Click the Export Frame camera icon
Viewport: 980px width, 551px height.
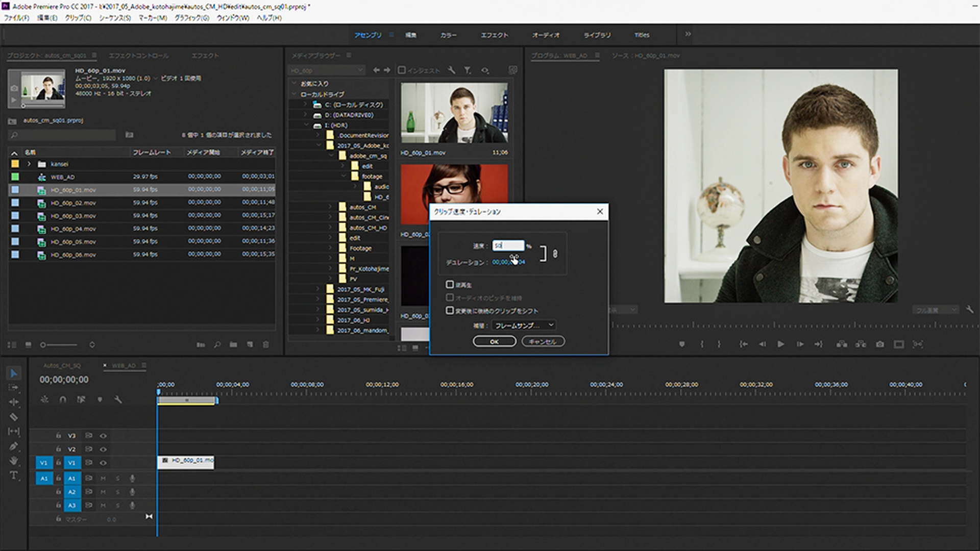[x=880, y=344]
